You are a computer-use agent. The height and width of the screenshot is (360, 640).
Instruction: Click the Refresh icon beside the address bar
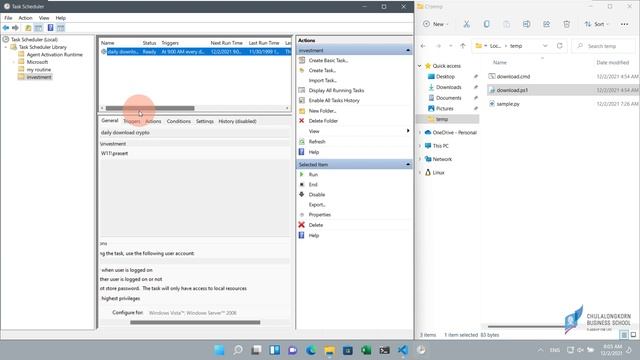pyautogui.click(x=560, y=46)
